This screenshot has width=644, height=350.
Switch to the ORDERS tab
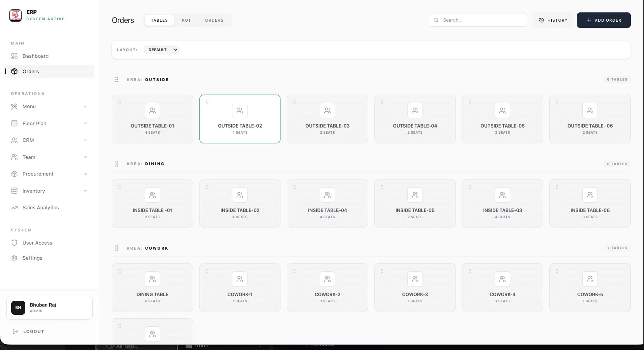214,20
